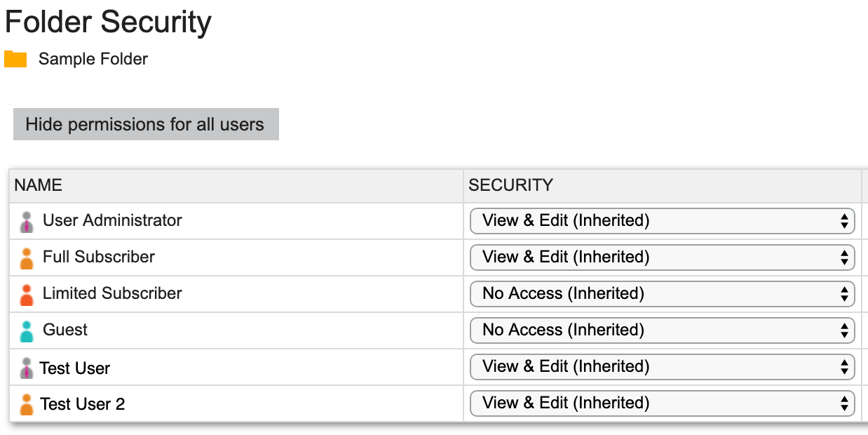Open the Full Subscriber permission dropdown

point(662,257)
